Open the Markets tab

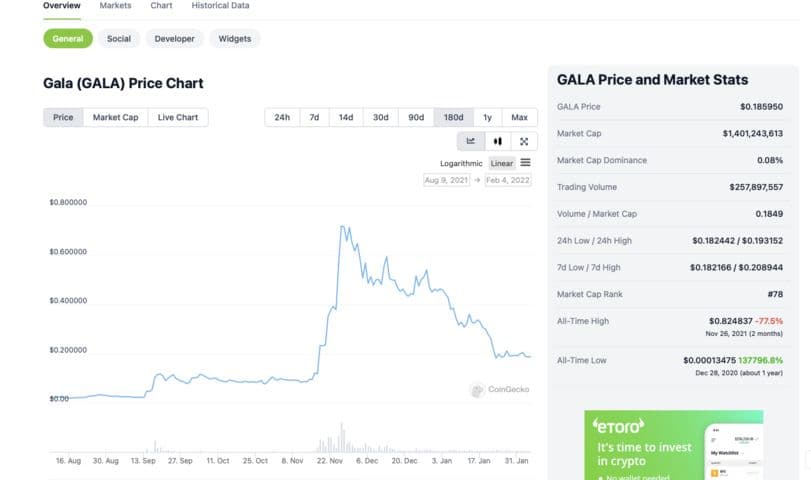coord(115,6)
